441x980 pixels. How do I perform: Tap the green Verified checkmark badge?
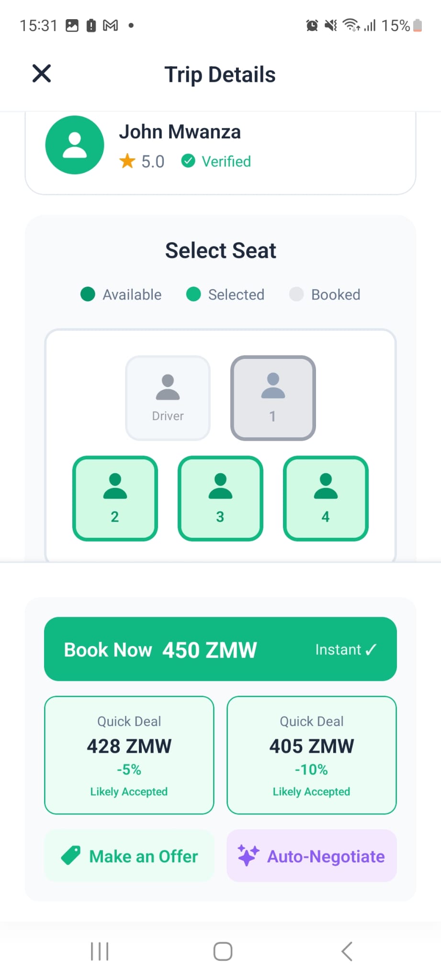(x=188, y=161)
